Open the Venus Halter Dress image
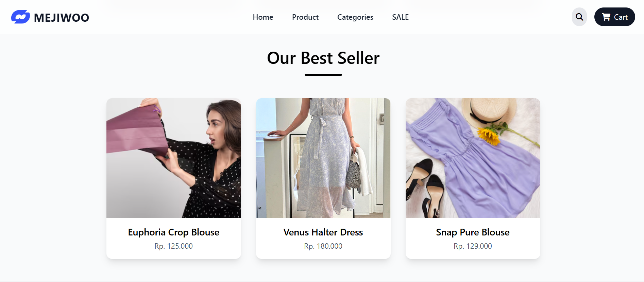 pos(323,158)
